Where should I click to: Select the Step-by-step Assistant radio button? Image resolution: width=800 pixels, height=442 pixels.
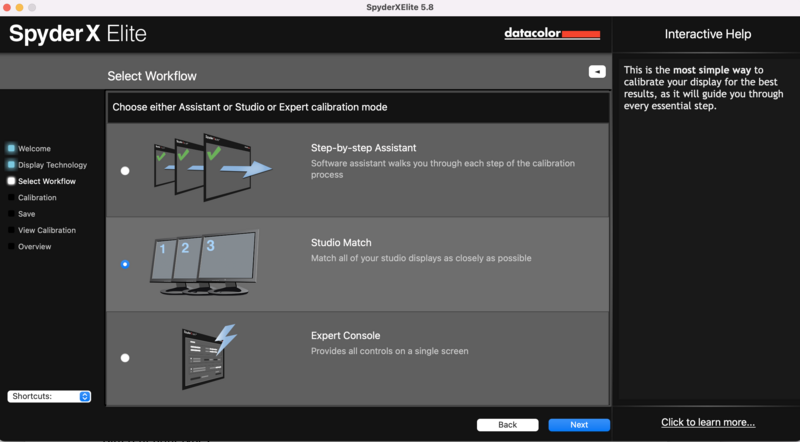point(125,171)
